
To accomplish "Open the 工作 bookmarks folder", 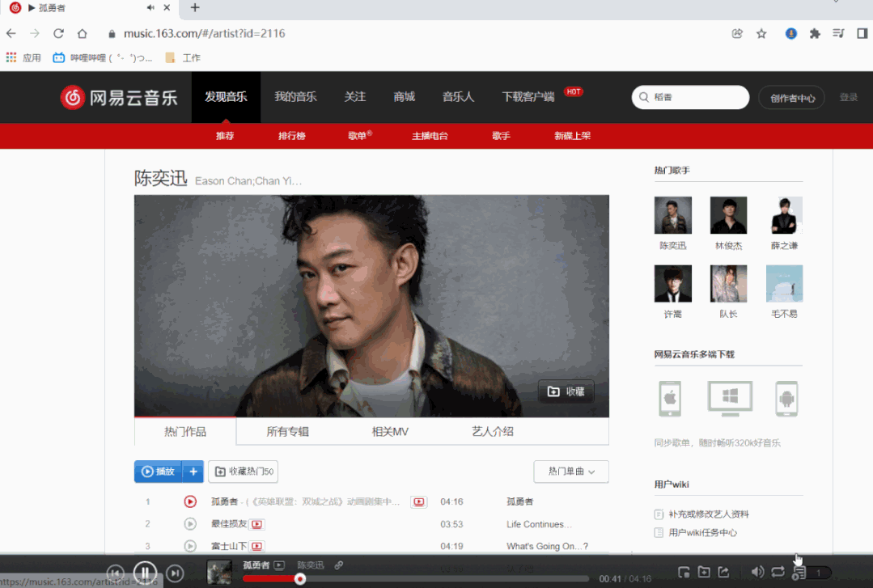I will 183,57.
